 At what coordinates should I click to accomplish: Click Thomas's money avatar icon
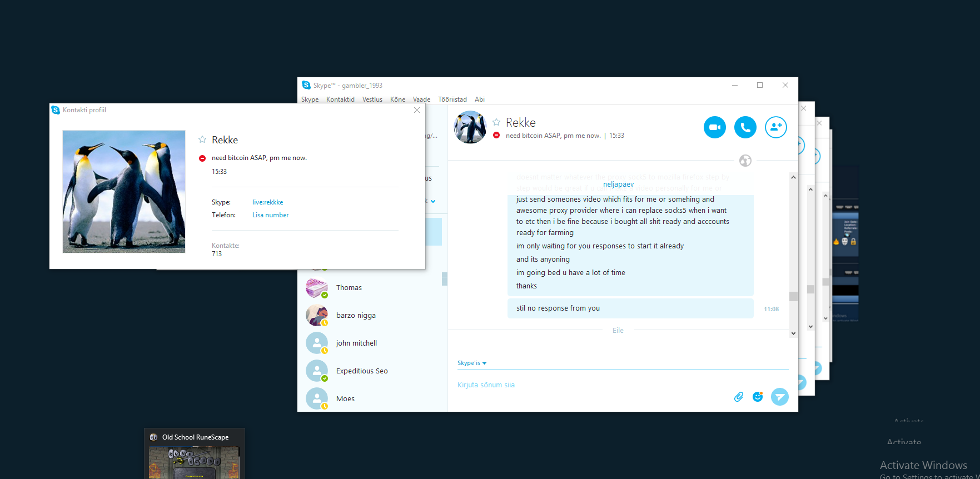point(317,287)
